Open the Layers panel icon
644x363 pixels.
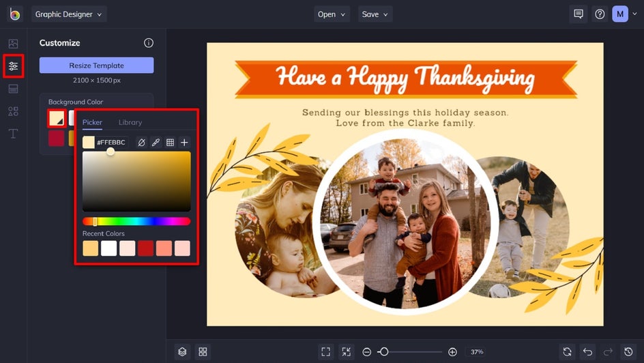pyautogui.click(x=182, y=352)
